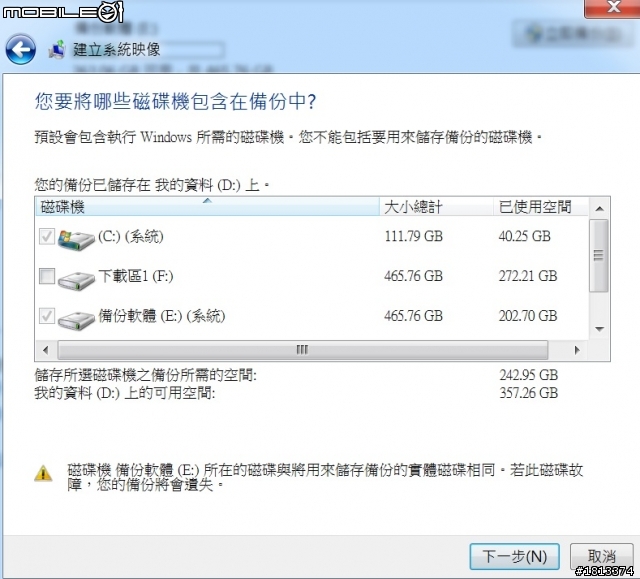Click the yellow warning triangle icon
The width and height of the screenshot is (640, 579).
click(x=43, y=474)
